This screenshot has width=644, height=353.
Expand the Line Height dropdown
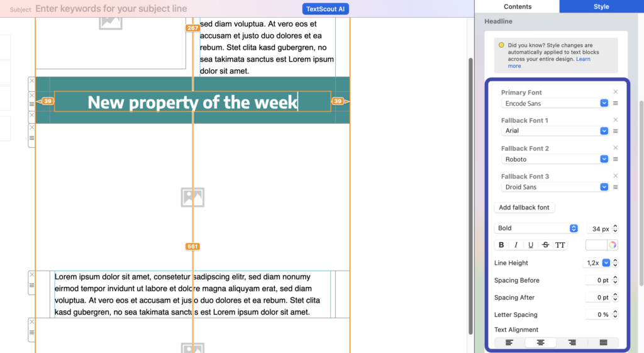coord(606,263)
